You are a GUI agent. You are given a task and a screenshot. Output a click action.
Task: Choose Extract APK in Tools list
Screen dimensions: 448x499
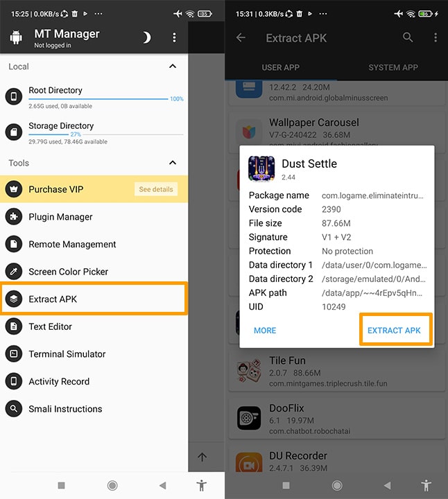tap(94, 299)
